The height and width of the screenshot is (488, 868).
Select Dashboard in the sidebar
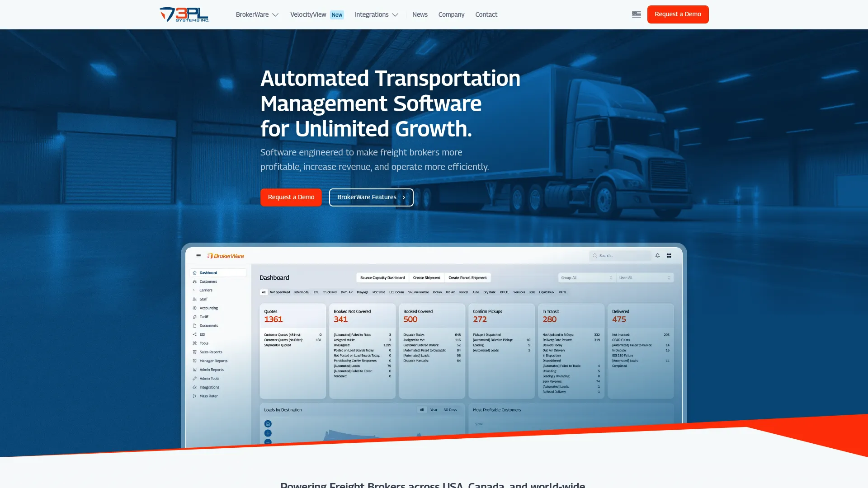click(218, 273)
